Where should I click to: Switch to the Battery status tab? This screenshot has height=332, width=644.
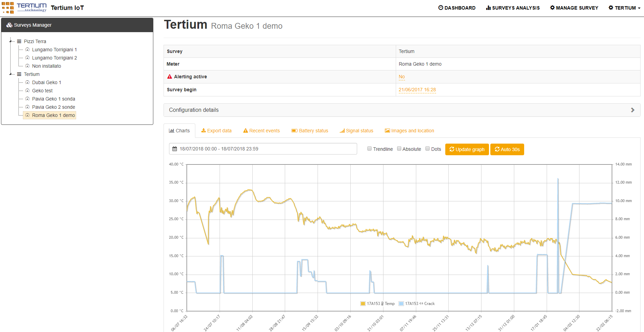(x=310, y=131)
